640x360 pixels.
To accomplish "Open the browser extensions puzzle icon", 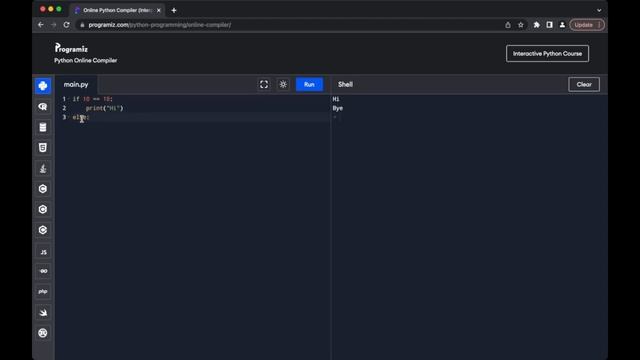I will click(x=537, y=25).
